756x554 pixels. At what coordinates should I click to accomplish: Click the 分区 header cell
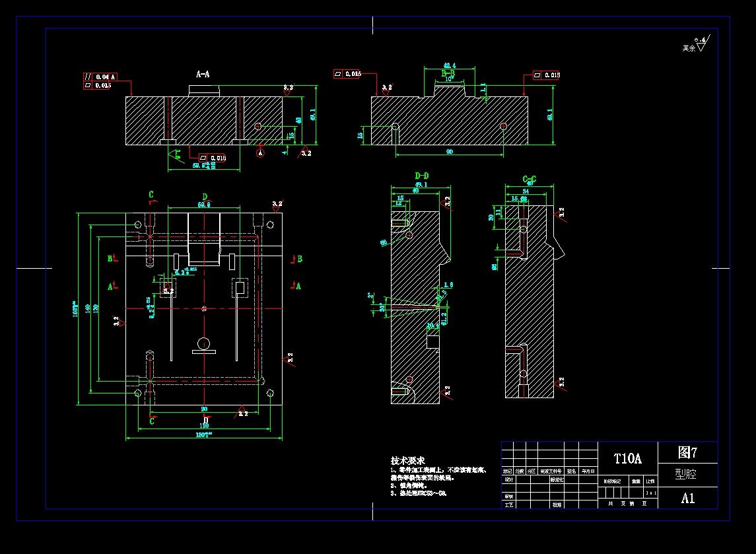point(532,471)
